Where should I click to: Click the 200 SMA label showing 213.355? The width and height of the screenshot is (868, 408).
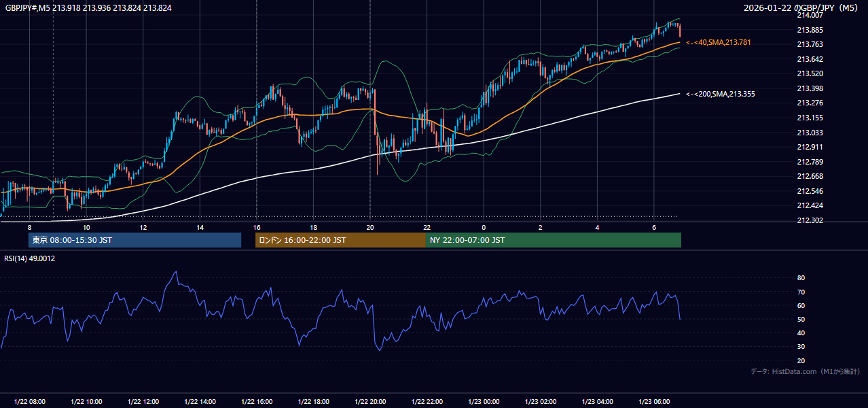click(721, 94)
